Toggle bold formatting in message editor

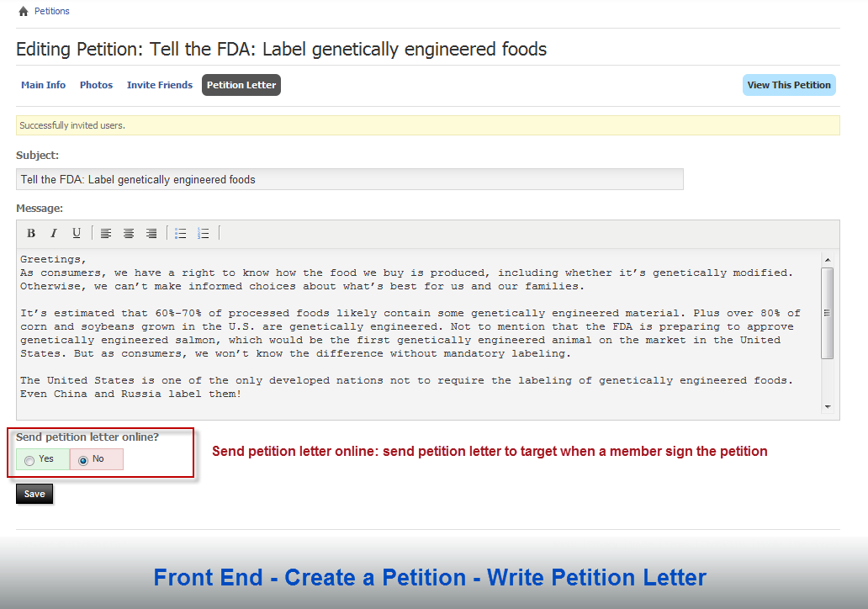31,233
